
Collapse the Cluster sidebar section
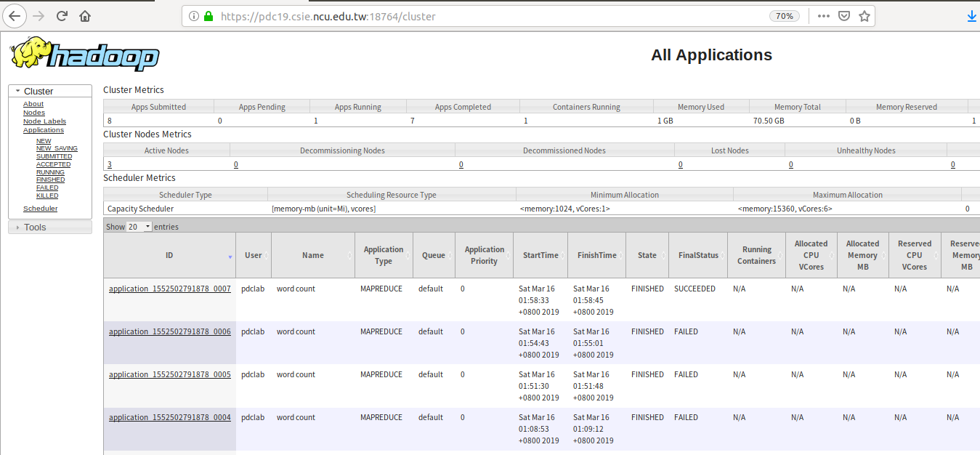pyautogui.click(x=39, y=91)
